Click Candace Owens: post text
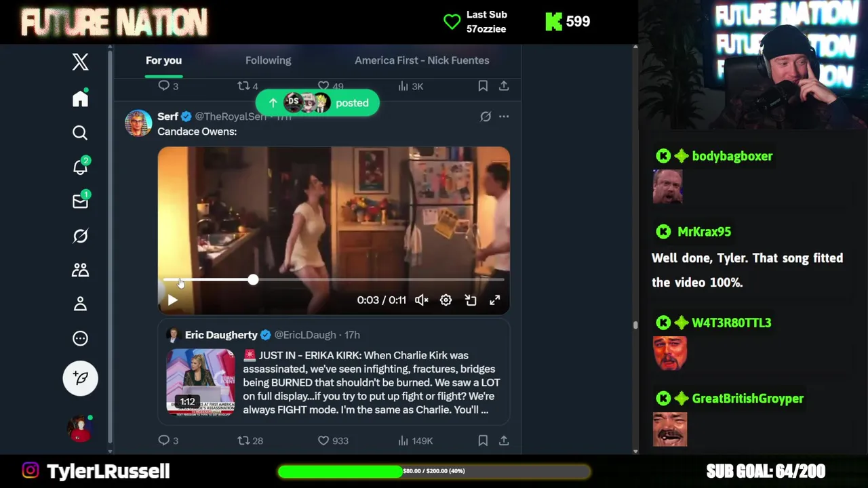 197,131
